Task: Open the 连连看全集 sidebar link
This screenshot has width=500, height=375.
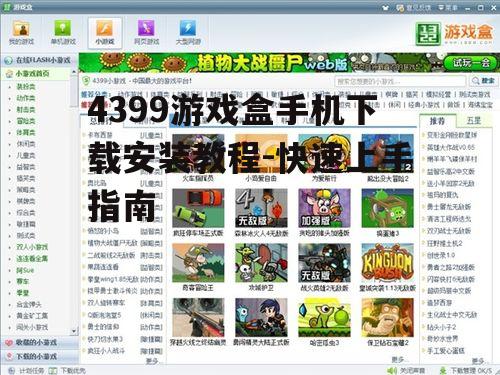Action: (32, 258)
